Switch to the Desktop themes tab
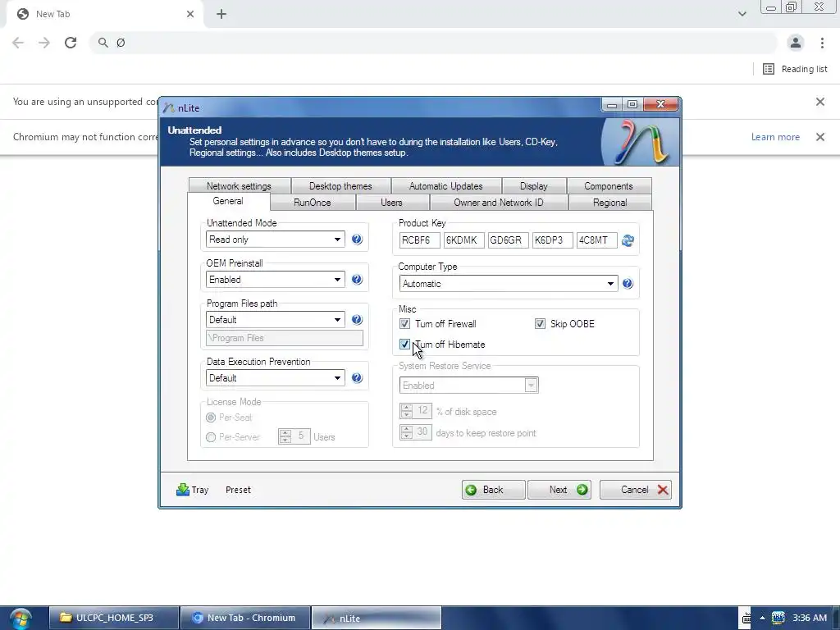 pos(340,186)
